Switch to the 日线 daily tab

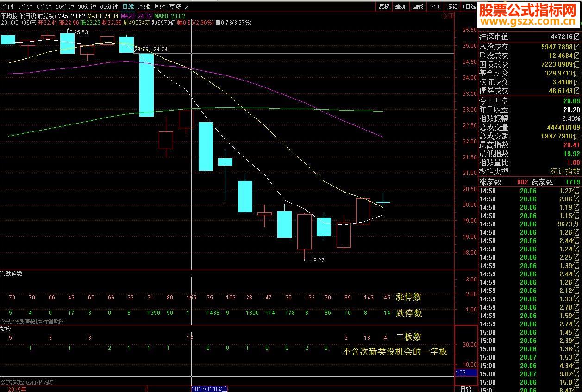[128, 6]
